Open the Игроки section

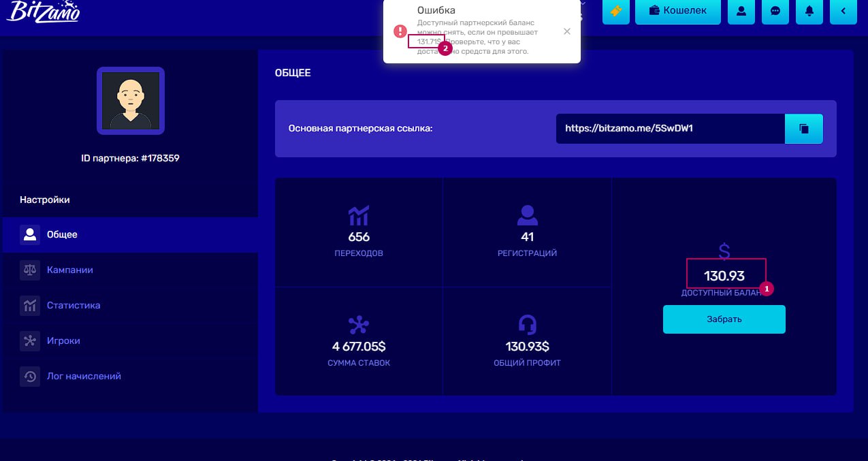(x=63, y=341)
